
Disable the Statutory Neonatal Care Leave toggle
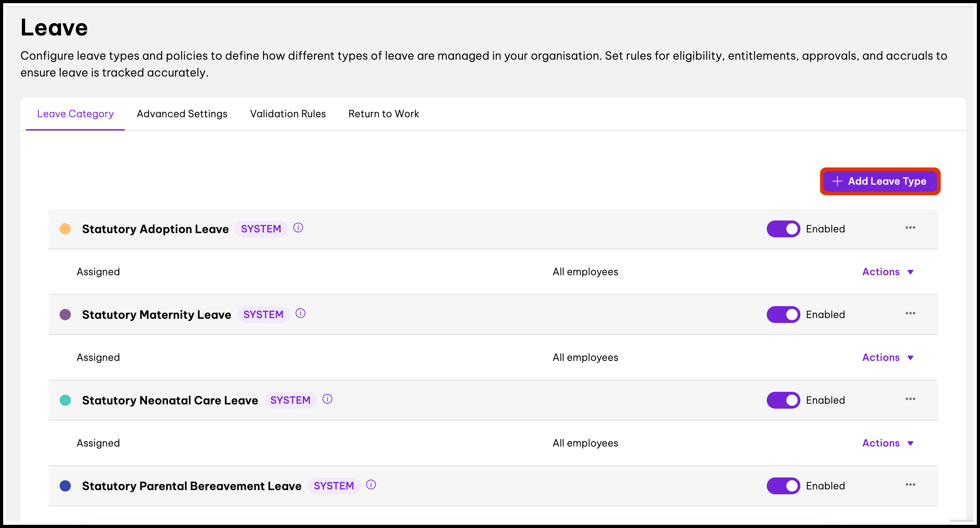pos(783,400)
